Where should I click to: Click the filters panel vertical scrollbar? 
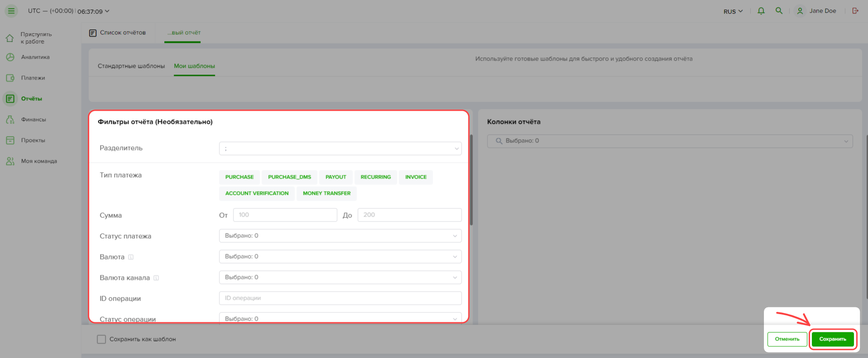(471, 180)
